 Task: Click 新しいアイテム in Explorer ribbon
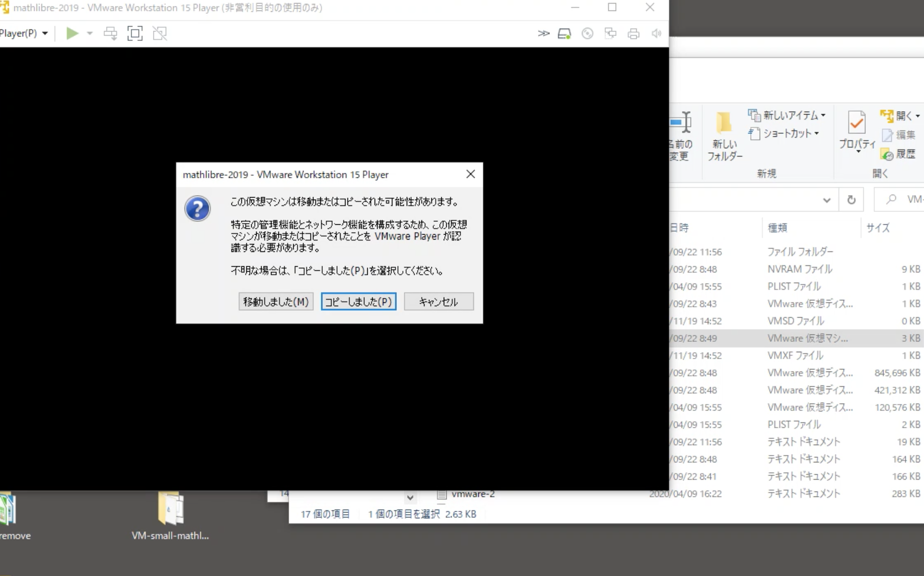coord(786,115)
